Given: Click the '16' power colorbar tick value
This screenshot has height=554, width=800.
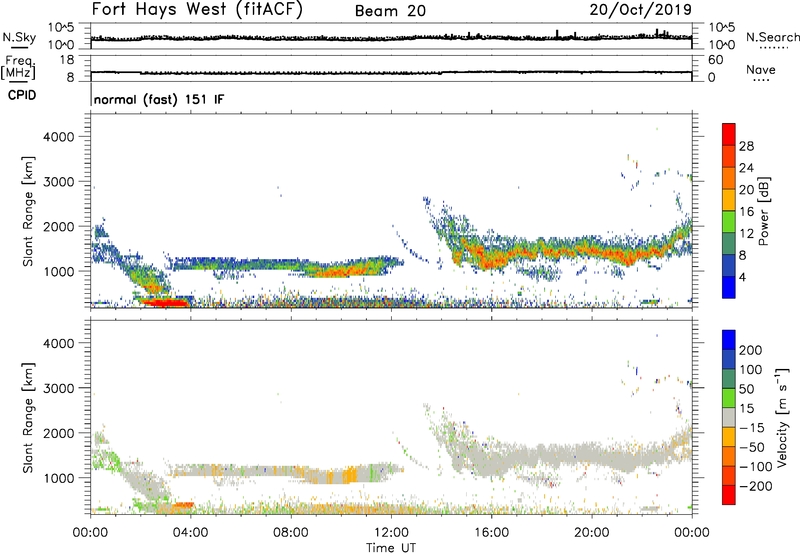Looking at the screenshot, I should coord(746,212).
